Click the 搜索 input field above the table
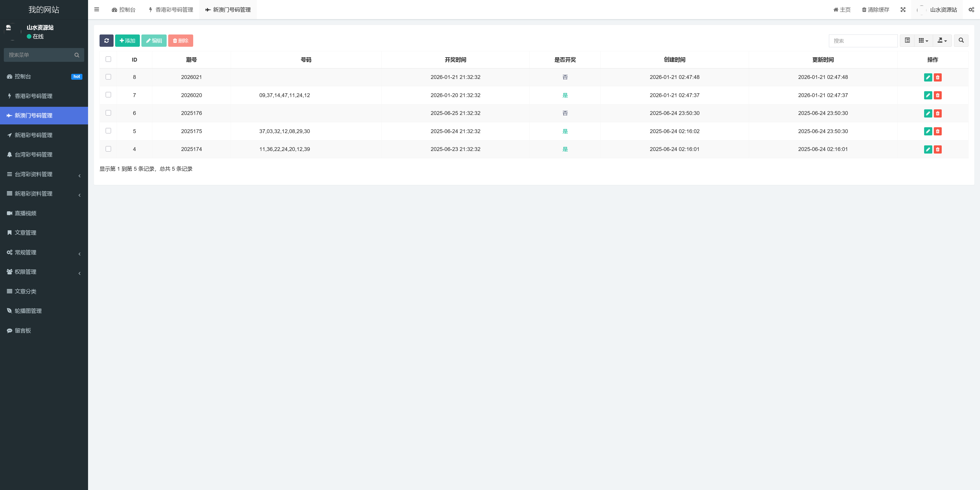 click(863, 41)
